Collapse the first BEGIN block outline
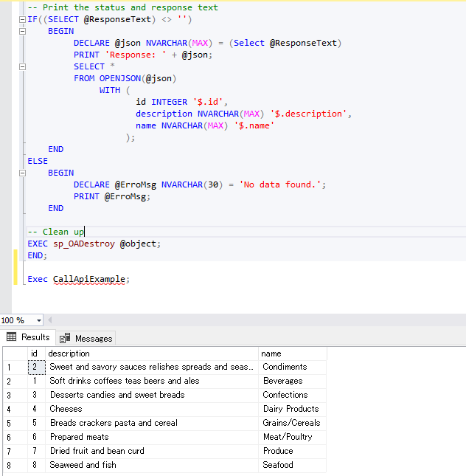Screen dimensions: 466x476 pos(22,31)
